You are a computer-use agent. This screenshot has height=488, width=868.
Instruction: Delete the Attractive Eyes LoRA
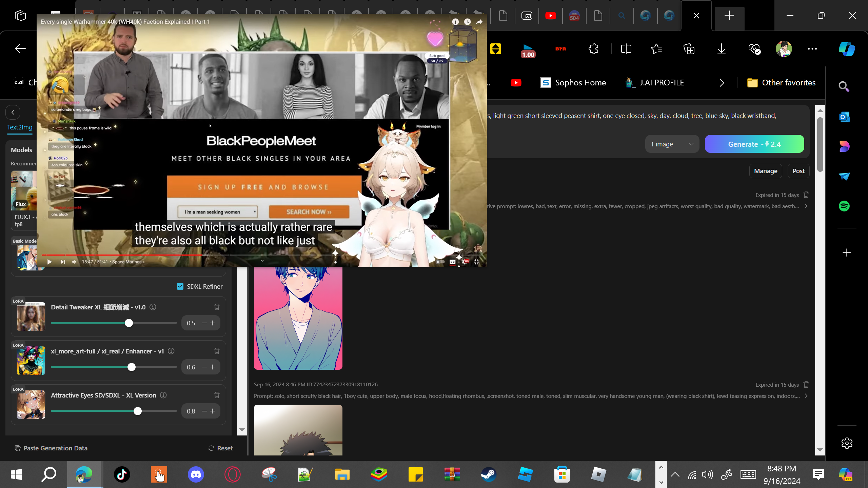pyautogui.click(x=217, y=395)
